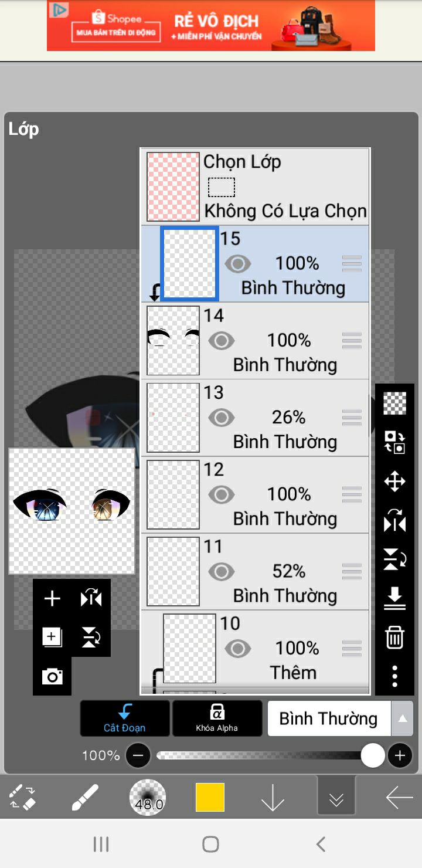Select the brush tool in bottom toolbar
This screenshot has width=422, height=868.
(85, 798)
